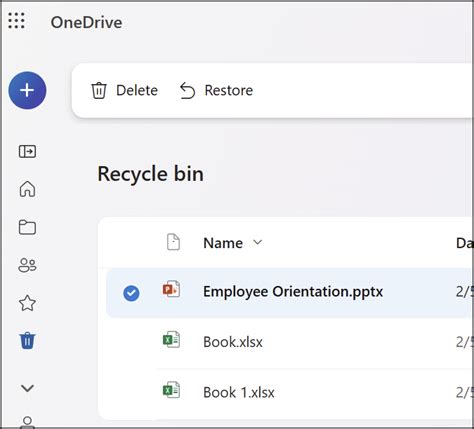Sort by file type column icon

click(173, 242)
